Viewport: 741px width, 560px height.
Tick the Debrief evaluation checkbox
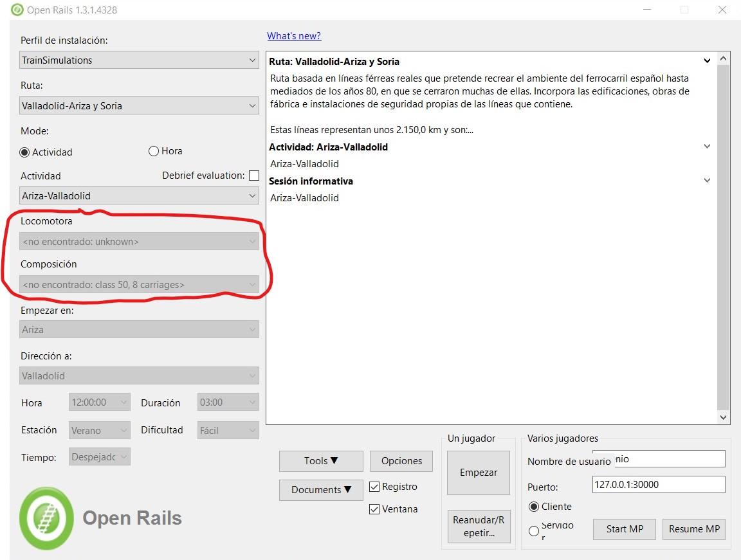(254, 176)
